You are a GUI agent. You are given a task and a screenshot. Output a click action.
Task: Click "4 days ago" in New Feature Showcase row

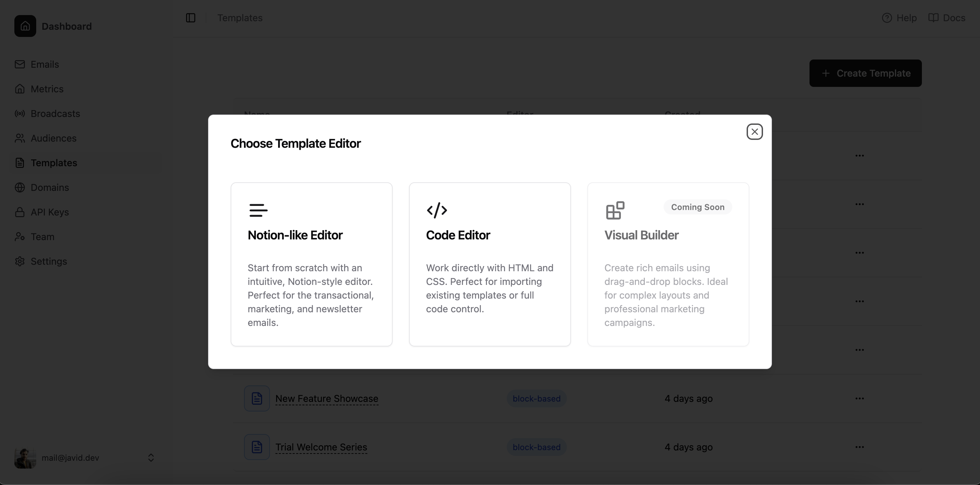pyautogui.click(x=688, y=398)
